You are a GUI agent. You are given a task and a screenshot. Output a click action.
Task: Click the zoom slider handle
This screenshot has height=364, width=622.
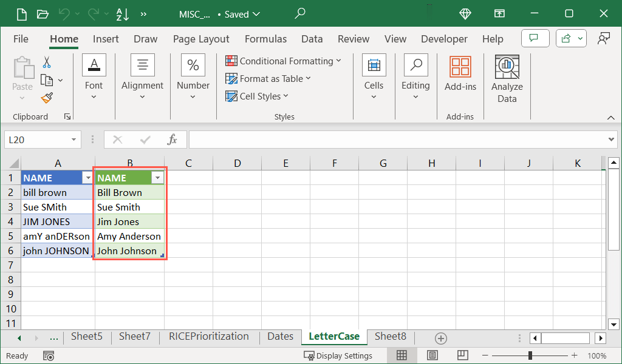coord(530,356)
